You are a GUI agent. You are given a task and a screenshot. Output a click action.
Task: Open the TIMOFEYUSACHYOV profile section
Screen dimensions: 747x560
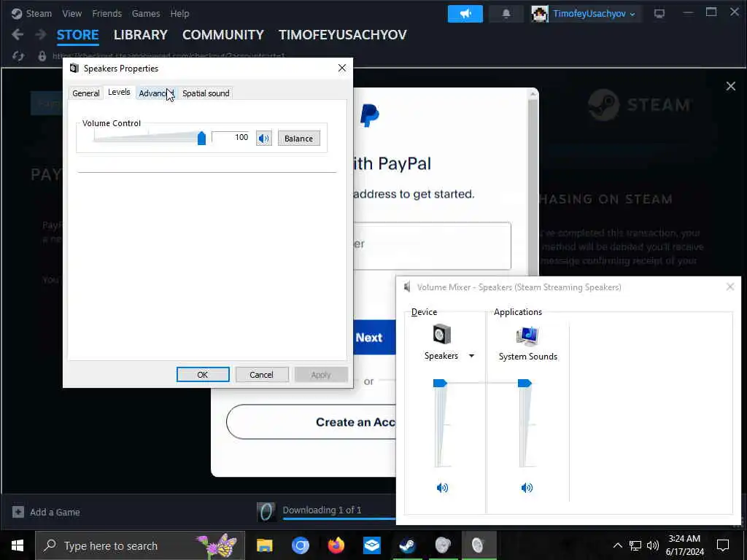pyautogui.click(x=343, y=35)
